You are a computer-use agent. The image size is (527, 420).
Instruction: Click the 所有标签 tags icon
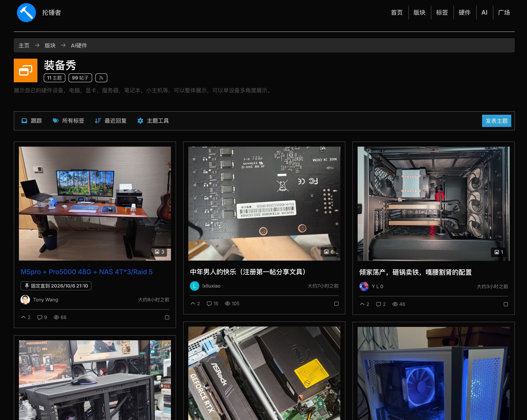point(56,121)
